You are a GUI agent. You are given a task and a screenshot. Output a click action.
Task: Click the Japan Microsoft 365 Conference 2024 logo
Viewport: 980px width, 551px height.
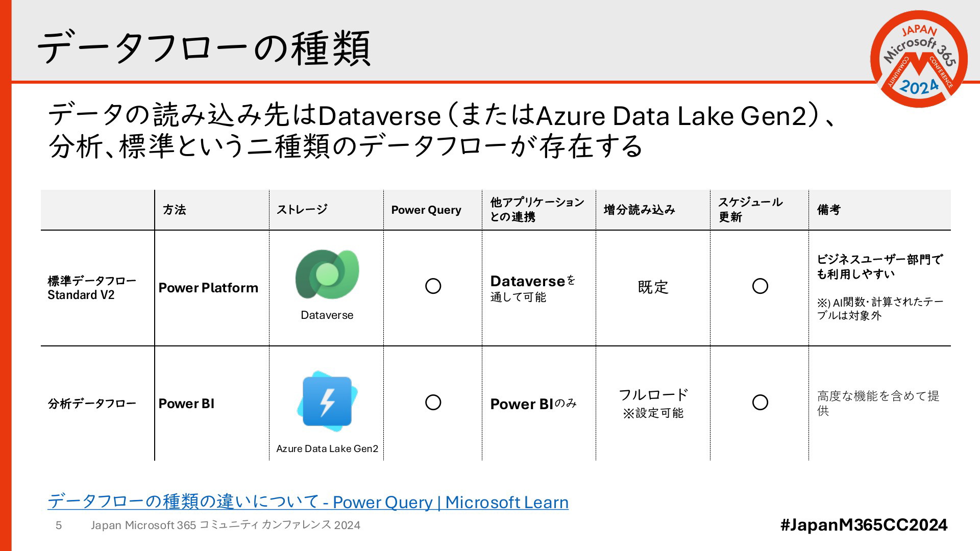point(919,59)
